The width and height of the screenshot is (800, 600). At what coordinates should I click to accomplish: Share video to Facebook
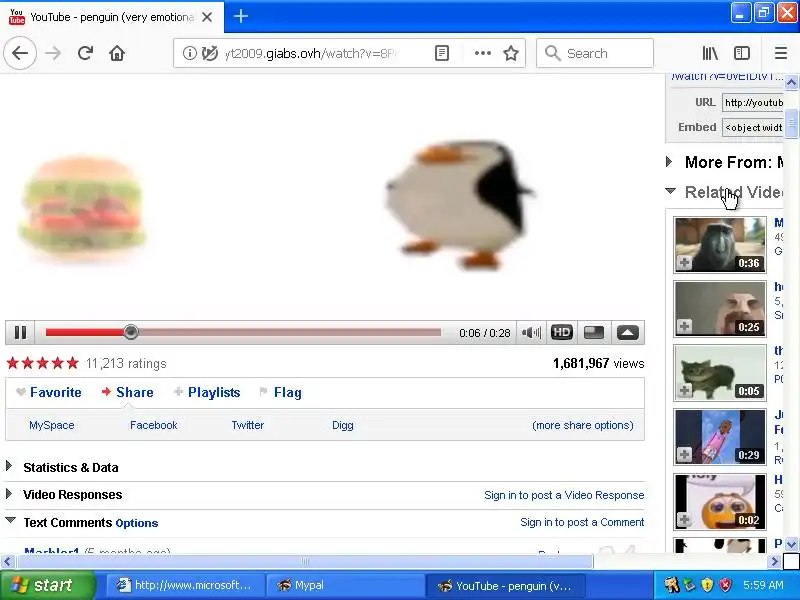pos(154,425)
